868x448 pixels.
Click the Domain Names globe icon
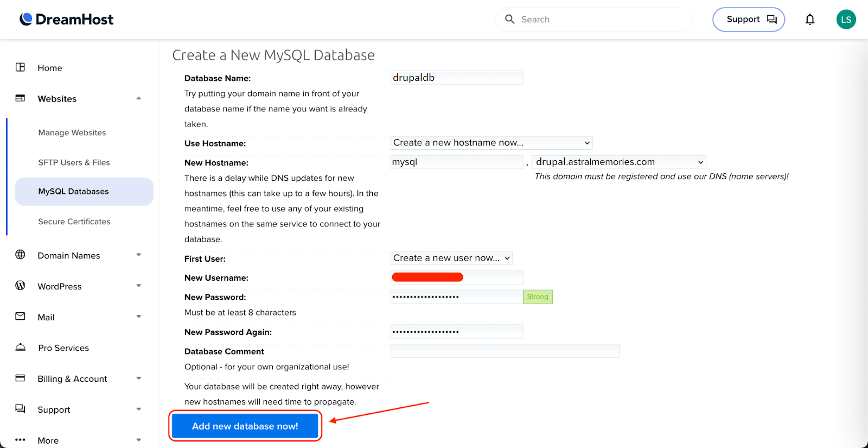click(21, 255)
